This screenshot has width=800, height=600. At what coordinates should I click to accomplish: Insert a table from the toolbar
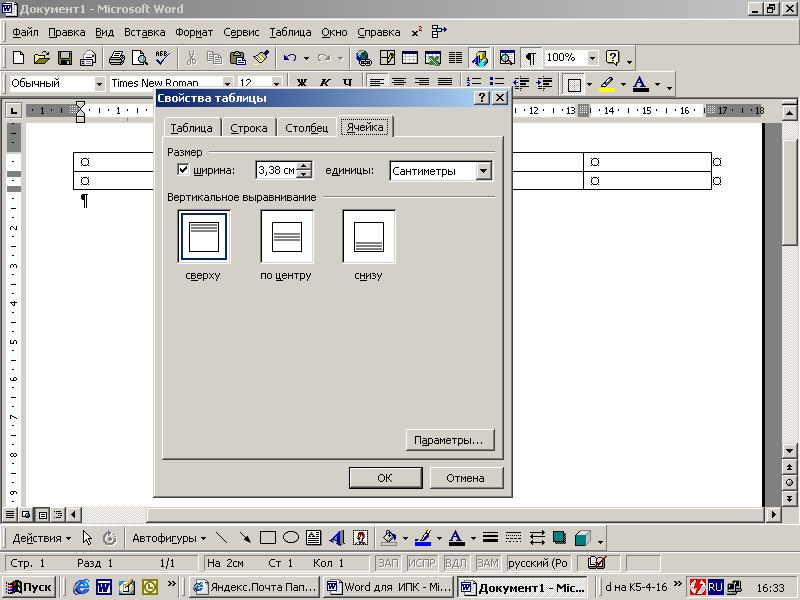tap(410, 58)
